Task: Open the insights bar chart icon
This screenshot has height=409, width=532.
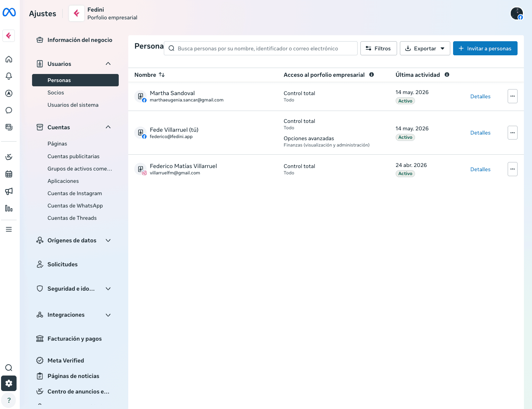Action: [9, 209]
